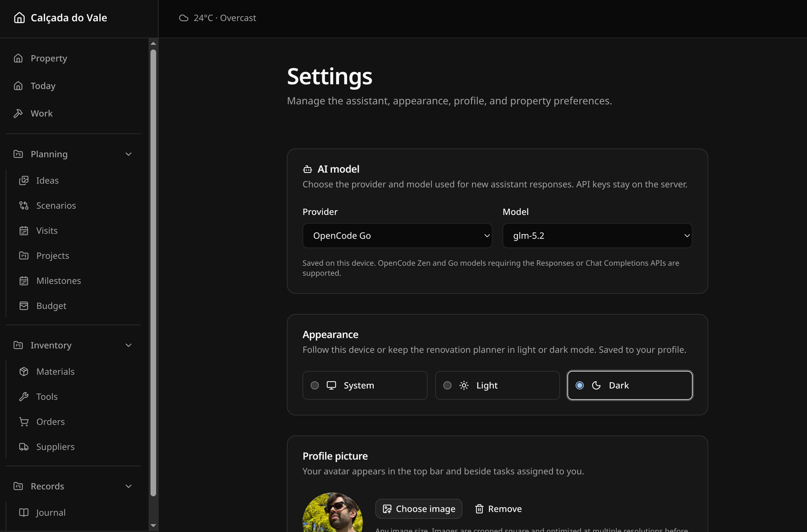The width and height of the screenshot is (807, 532).
Task: Click the Records folder icon
Action: [x=18, y=486]
